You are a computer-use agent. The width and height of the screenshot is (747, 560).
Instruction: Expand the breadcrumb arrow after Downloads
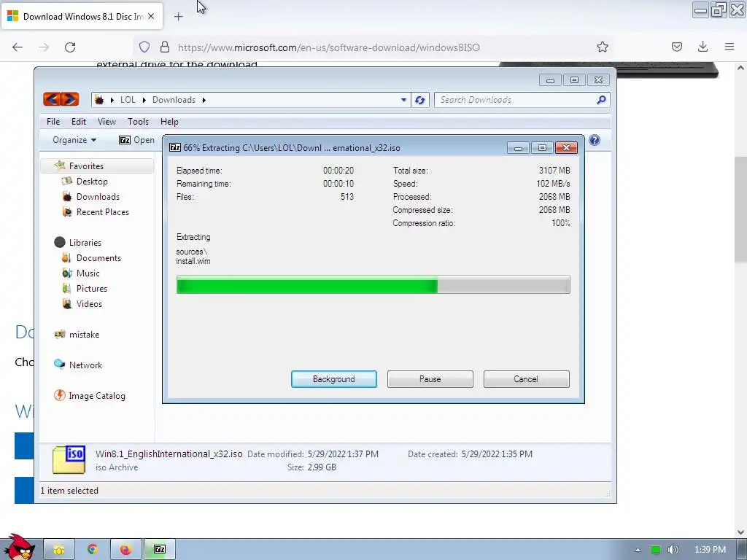(x=204, y=100)
